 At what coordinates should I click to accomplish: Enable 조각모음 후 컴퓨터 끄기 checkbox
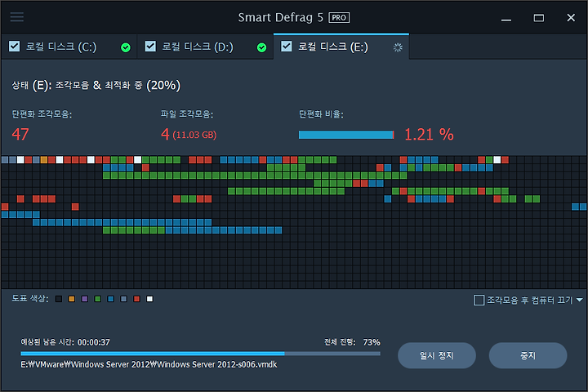click(479, 300)
